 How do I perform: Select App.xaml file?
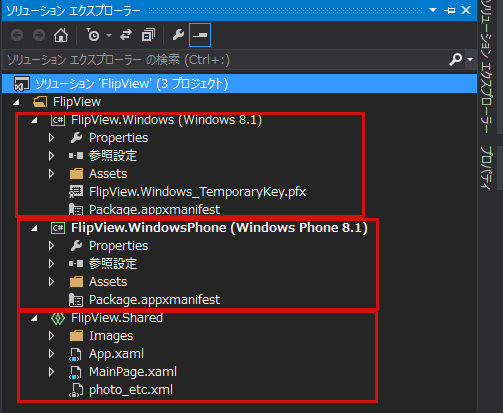pyautogui.click(x=116, y=354)
